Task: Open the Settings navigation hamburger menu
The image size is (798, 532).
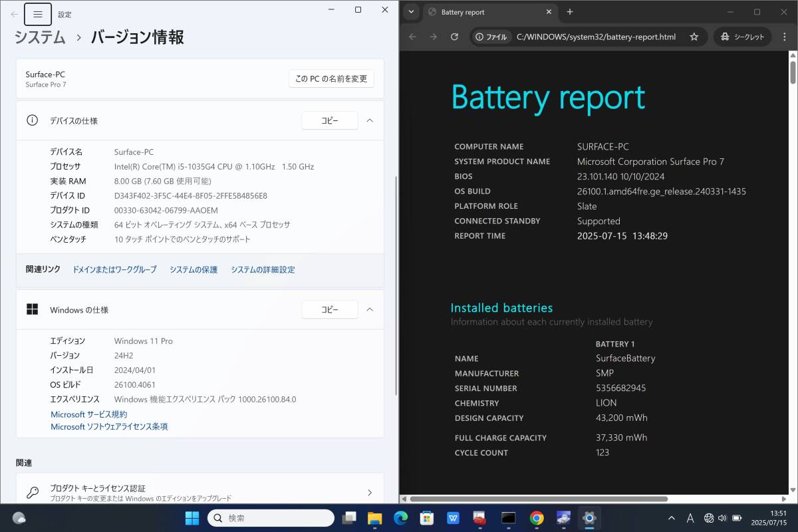Action: click(38, 14)
